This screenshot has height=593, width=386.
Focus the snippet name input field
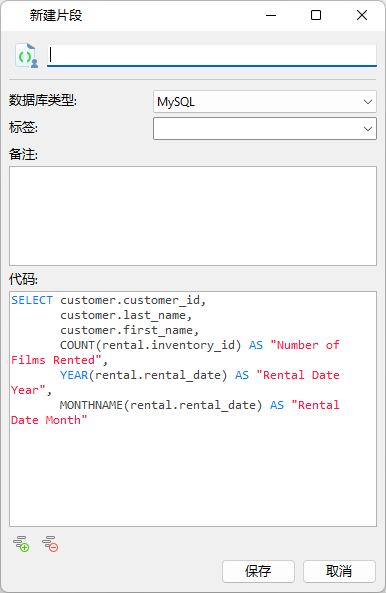(212, 56)
